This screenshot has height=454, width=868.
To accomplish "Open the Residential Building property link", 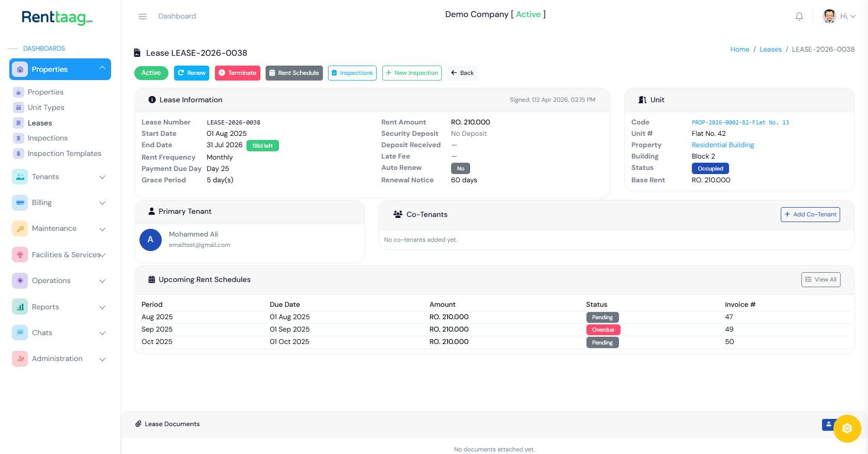I will (x=722, y=145).
